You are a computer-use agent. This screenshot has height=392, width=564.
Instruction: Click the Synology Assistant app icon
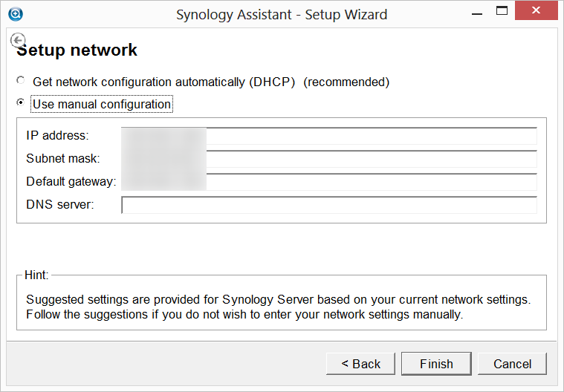pyautogui.click(x=16, y=14)
